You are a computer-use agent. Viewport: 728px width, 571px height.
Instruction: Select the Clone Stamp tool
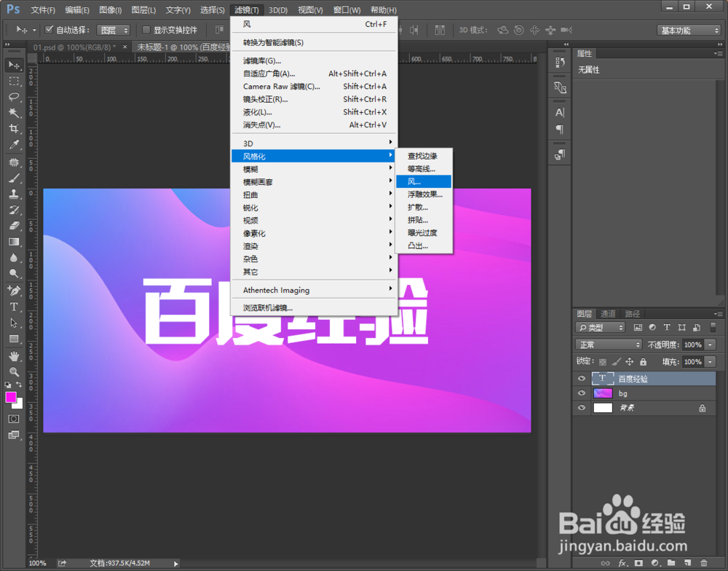point(14,194)
